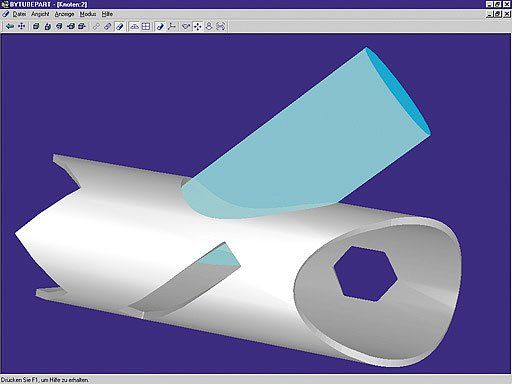Click the document icon beside the Datei menu
The width and height of the screenshot is (512, 384).
tap(5, 14)
